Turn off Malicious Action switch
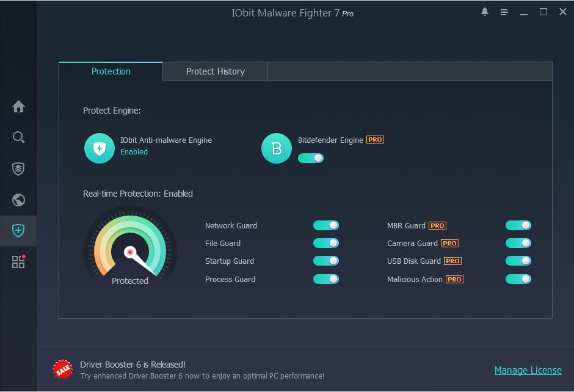 pyautogui.click(x=518, y=279)
